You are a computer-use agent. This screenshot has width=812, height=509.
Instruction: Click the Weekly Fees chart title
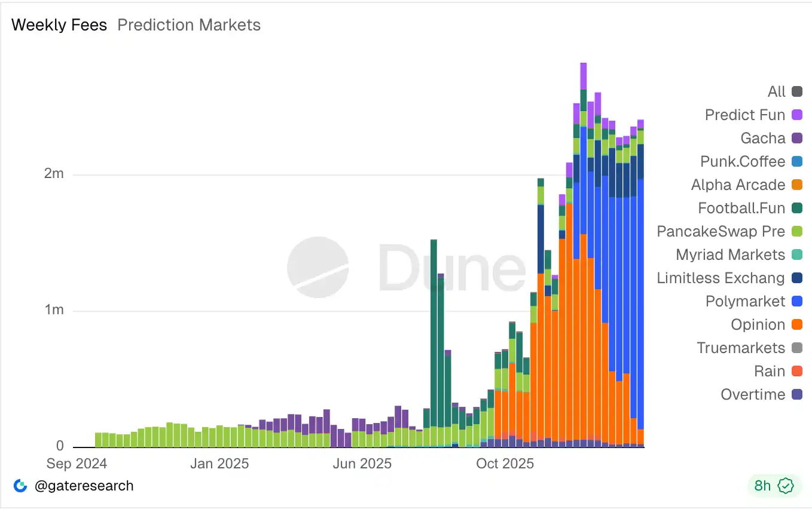click(59, 25)
